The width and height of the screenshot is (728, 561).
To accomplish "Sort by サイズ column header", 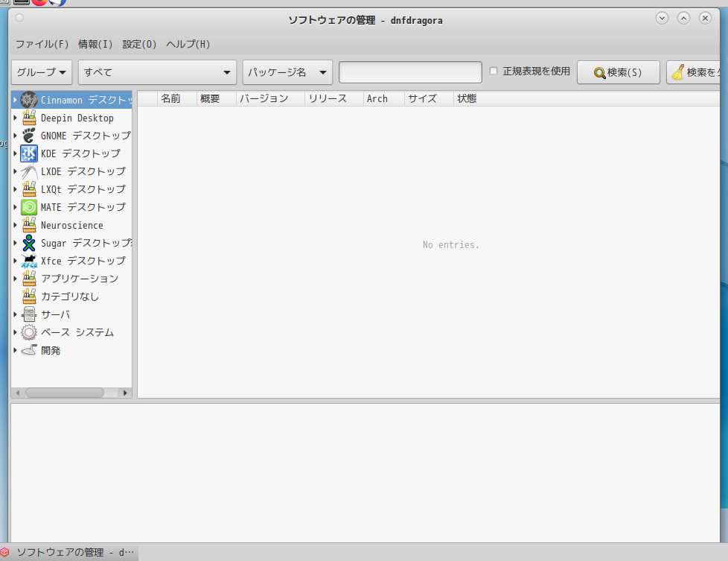I will (x=429, y=98).
